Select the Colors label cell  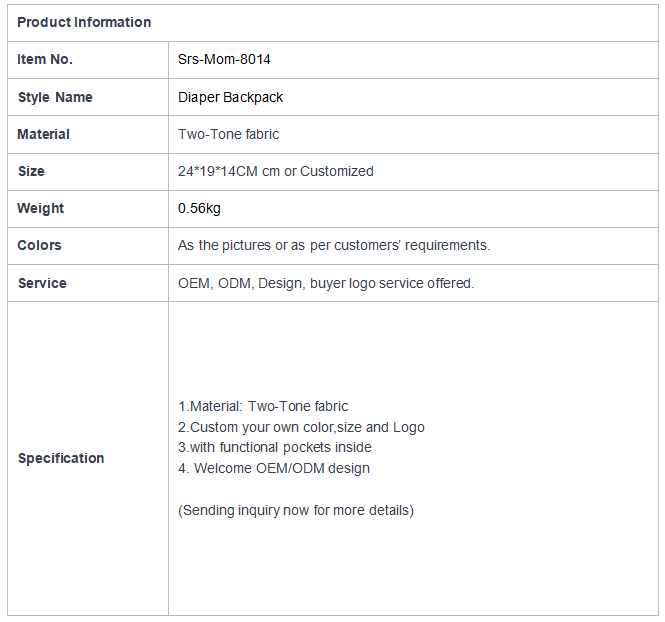click(88, 246)
